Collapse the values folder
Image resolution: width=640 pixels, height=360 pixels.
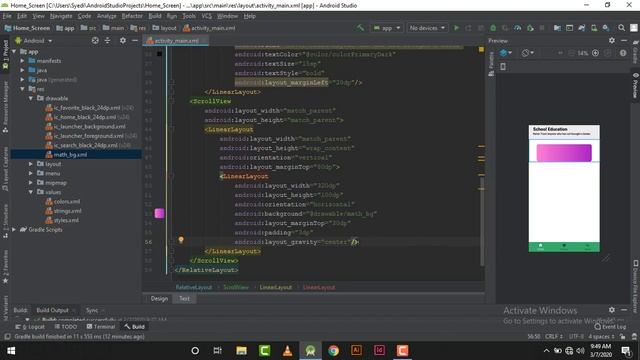point(31,192)
